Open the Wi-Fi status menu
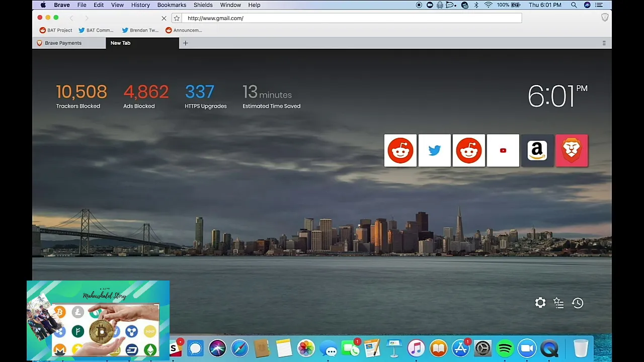644x362 pixels. tap(488, 5)
